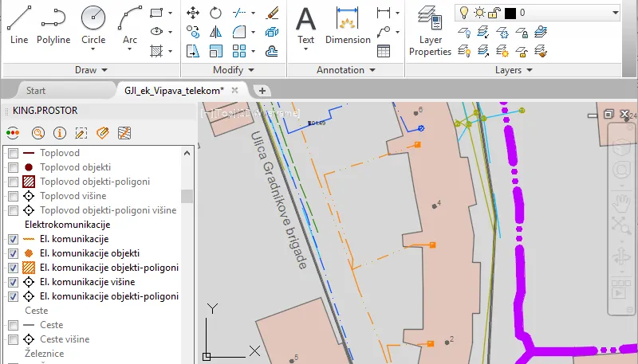Choose the Rotate tool
This screenshot has width=638, height=364.
(x=215, y=14)
